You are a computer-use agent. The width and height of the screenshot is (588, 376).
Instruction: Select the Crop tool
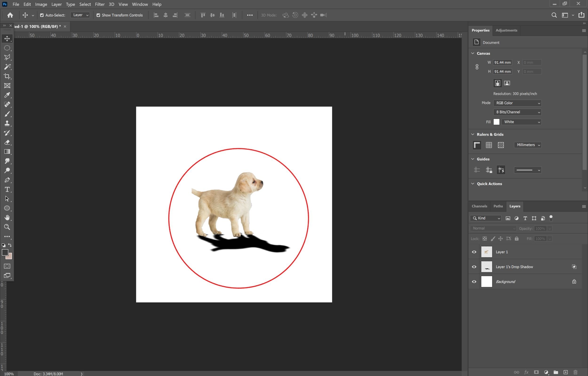pos(7,76)
